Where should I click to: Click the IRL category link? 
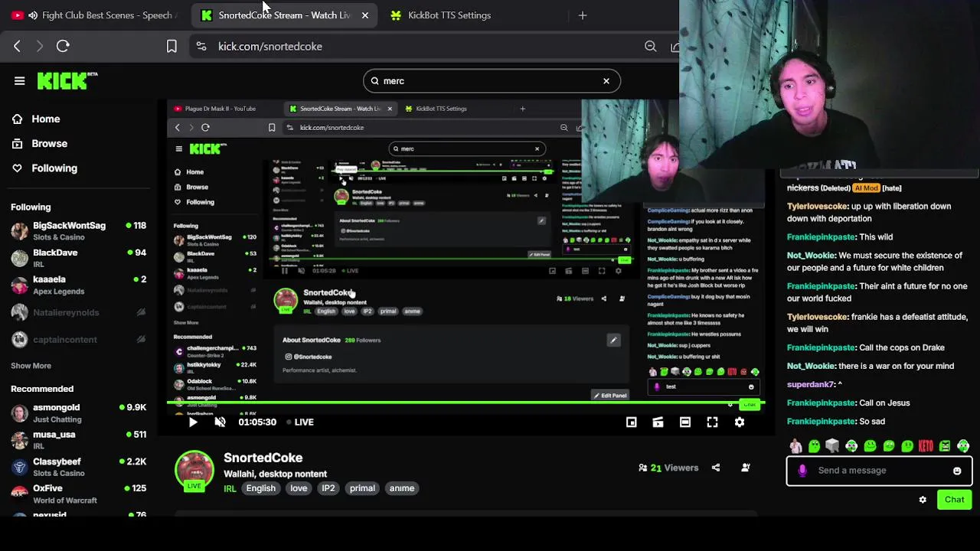[230, 488]
